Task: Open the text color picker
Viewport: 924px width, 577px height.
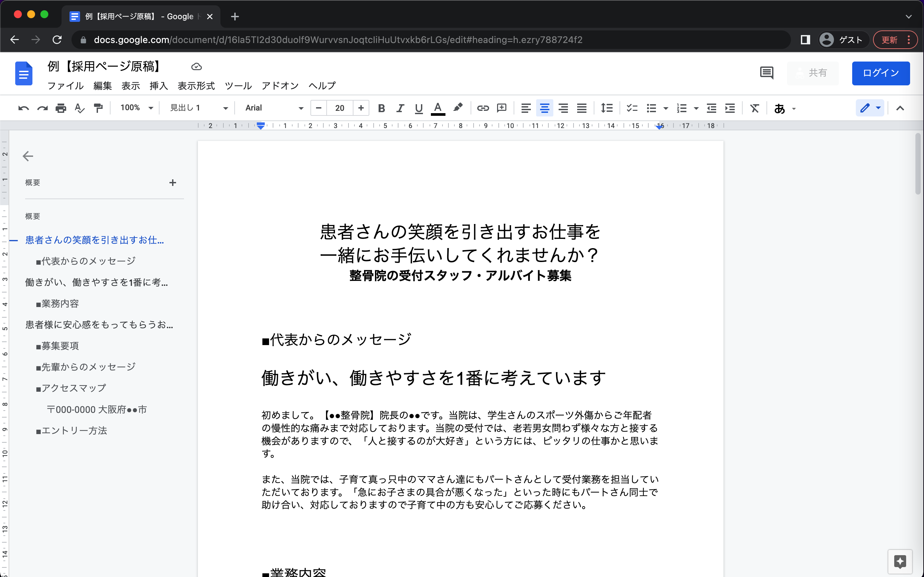Action: 438,109
